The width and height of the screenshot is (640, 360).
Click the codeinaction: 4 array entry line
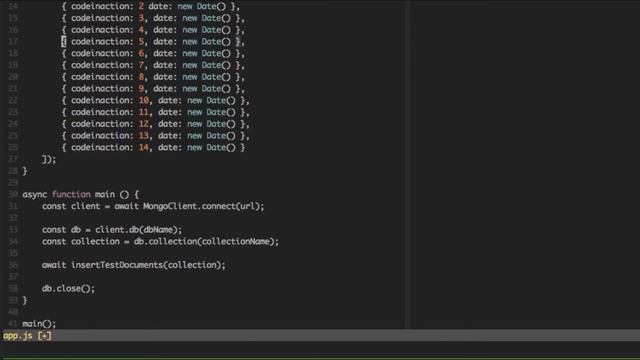153,30
